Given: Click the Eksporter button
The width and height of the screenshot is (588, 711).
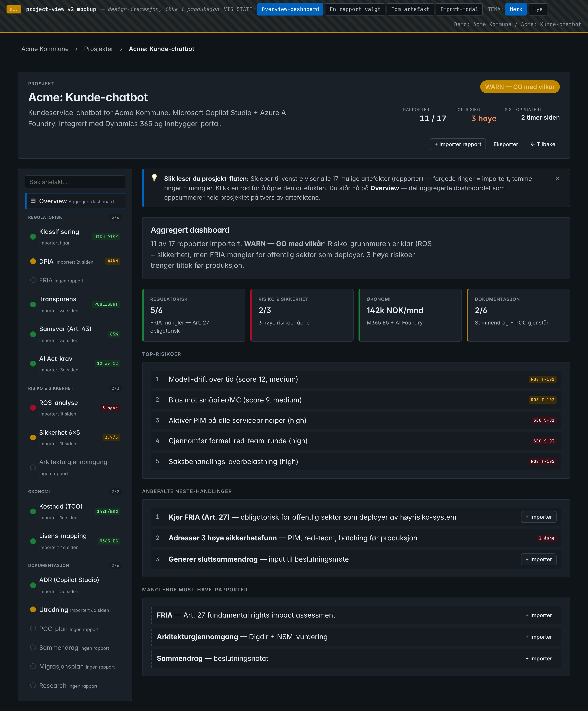Looking at the screenshot, I should [x=505, y=144].
